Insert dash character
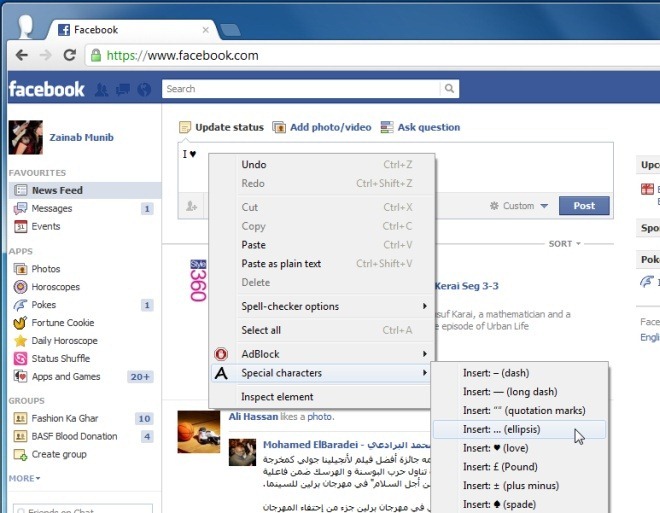Viewport: 660px width, 513px height. [x=519, y=373]
